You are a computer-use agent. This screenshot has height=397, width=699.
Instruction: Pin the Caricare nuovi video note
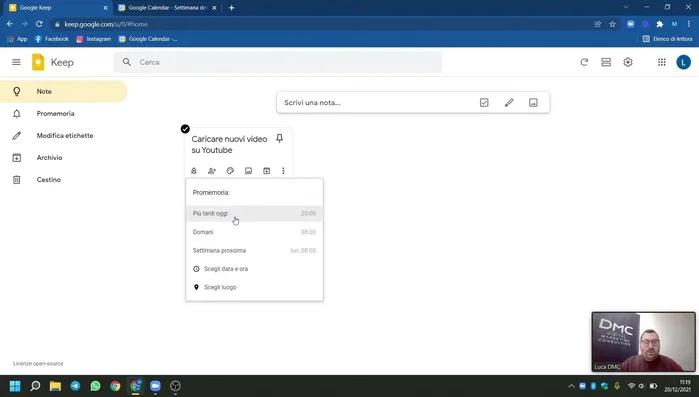coord(280,138)
